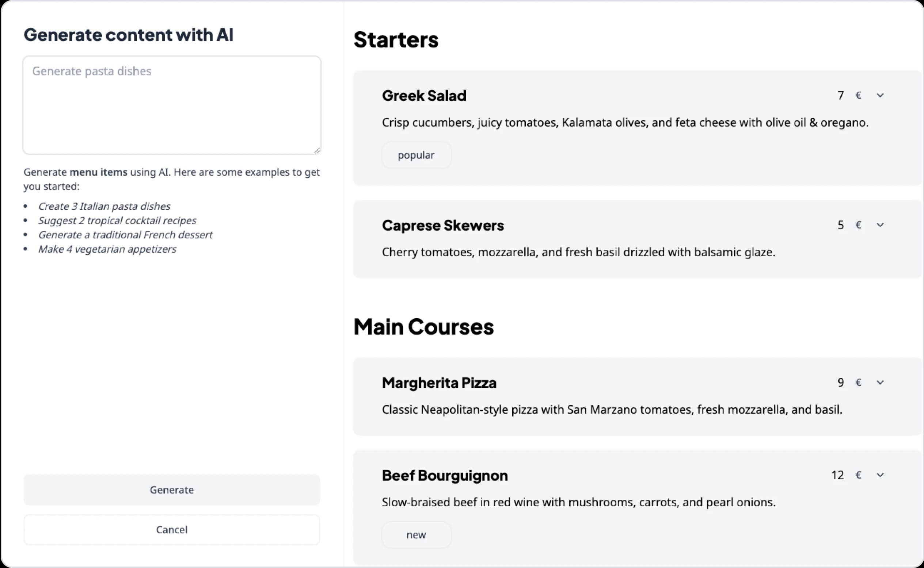The width and height of the screenshot is (924, 568).
Task: Grab the text area resize handle
Action: coord(317,150)
